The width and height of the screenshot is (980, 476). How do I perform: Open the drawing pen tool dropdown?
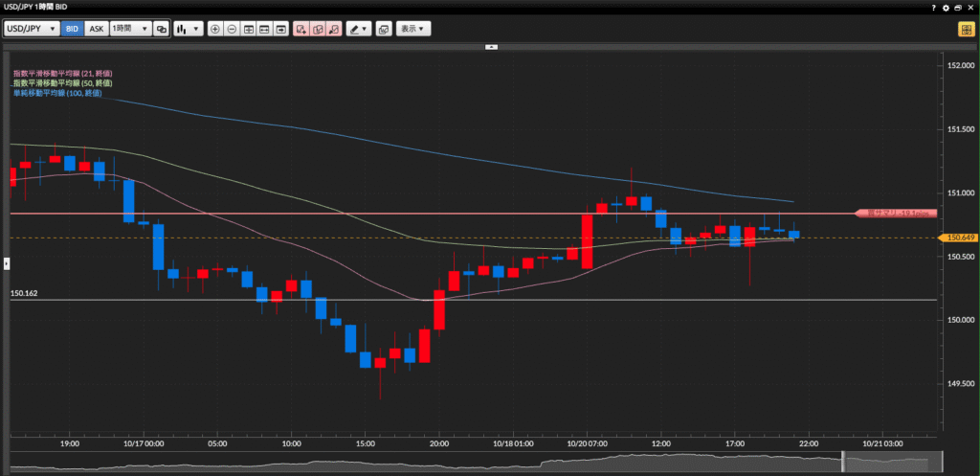(x=359, y=29)
